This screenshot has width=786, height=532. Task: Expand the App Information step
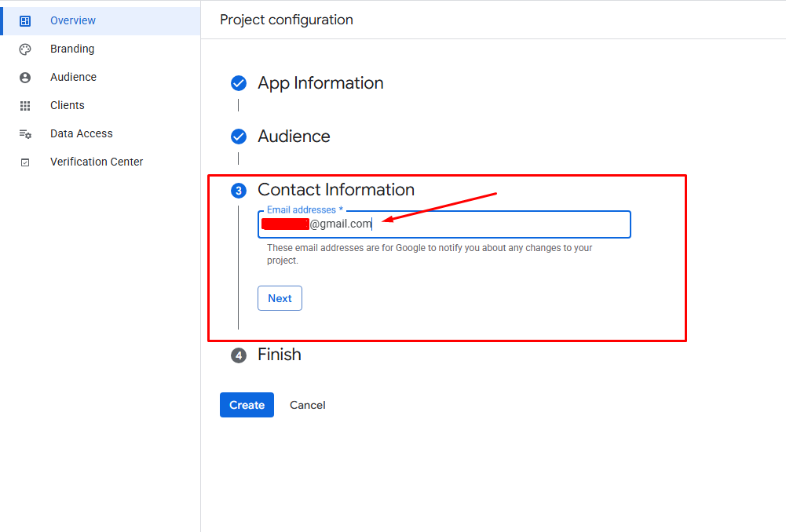tap(320, 83)
